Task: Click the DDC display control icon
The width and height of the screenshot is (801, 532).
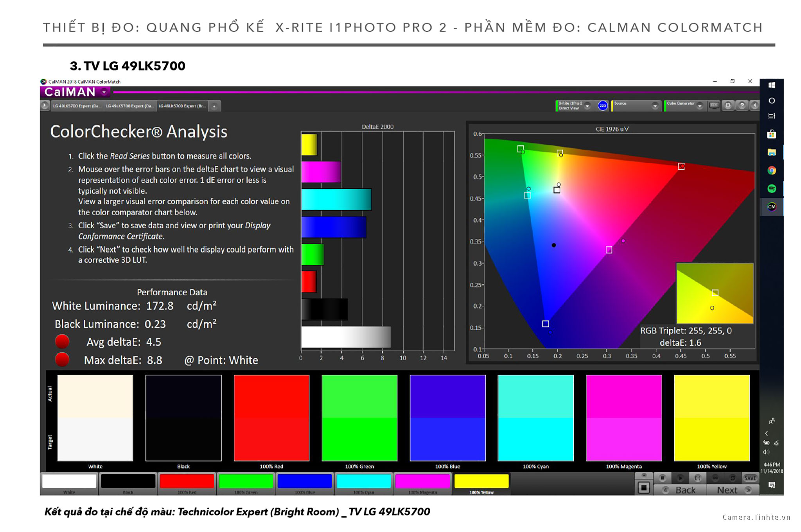Action: pyautogui.click(x=714, y=106)
